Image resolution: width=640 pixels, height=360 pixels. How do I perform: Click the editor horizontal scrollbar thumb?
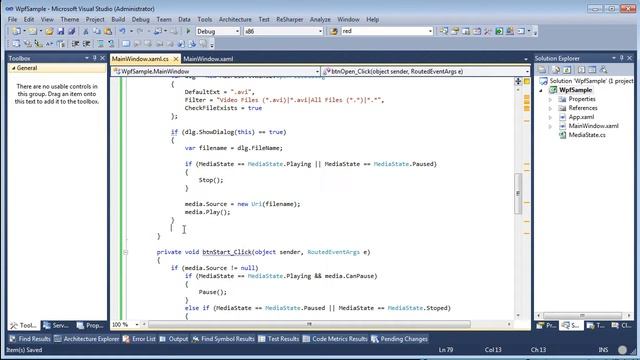click(309, 324)
